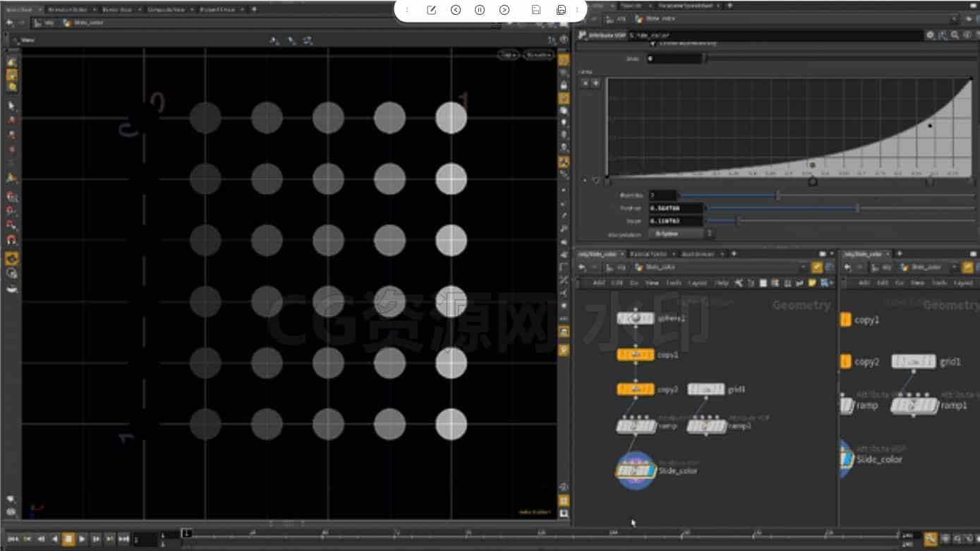Toggle the orange pin icon in the sphere1 network pane
Viewport: 980px width, 551px height.
pyautogui.click(x=817, y=267)
